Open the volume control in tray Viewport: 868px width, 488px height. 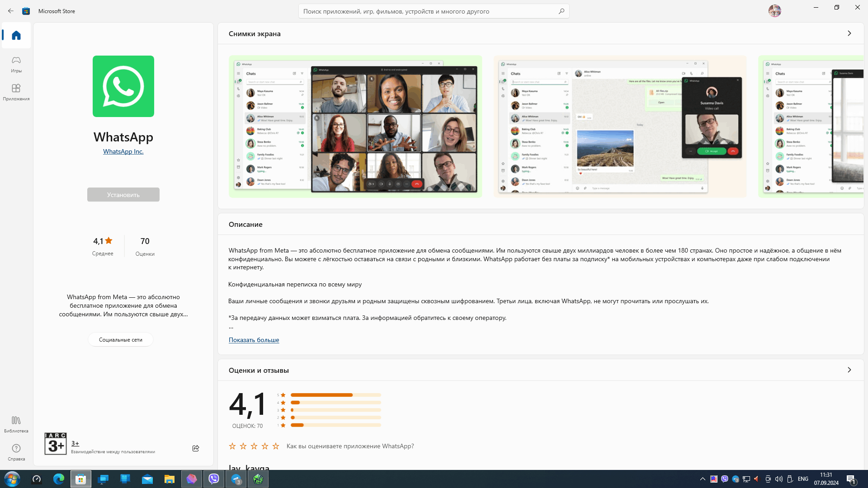click(778, 479)
